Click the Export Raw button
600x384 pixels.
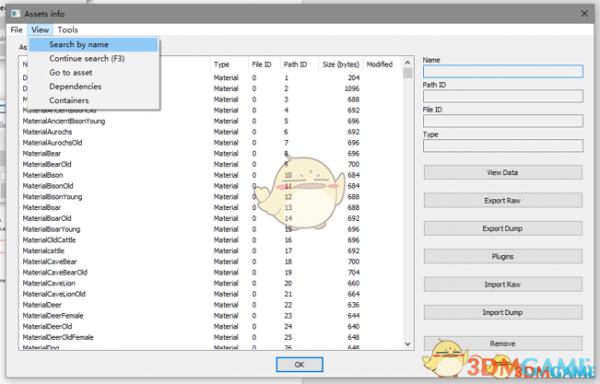coord(503,200)
